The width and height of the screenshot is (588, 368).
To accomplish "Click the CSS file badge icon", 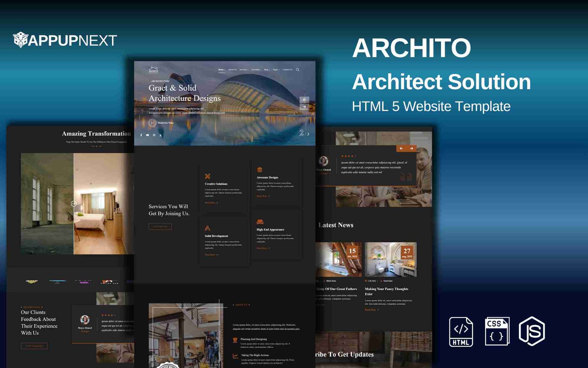I will click(x=497, y=331).
